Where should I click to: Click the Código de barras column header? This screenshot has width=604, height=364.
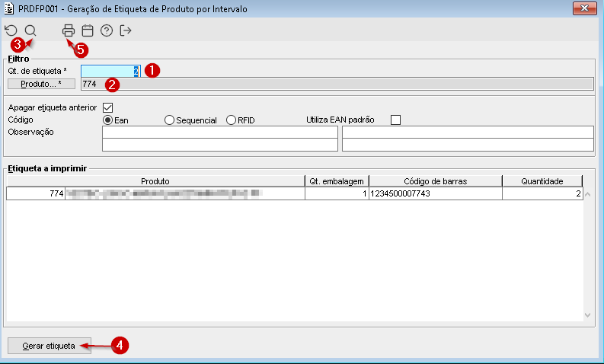coord(436,181)
